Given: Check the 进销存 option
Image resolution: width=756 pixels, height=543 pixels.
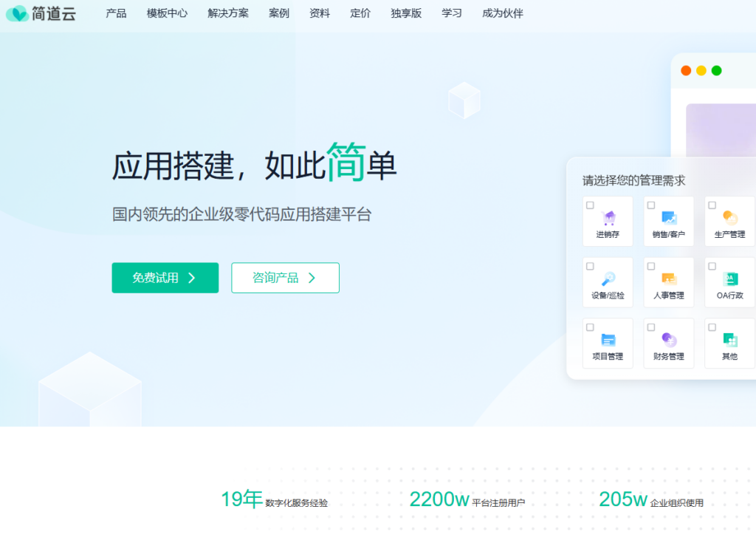Looking at the screenshot, I should point(590,204).
